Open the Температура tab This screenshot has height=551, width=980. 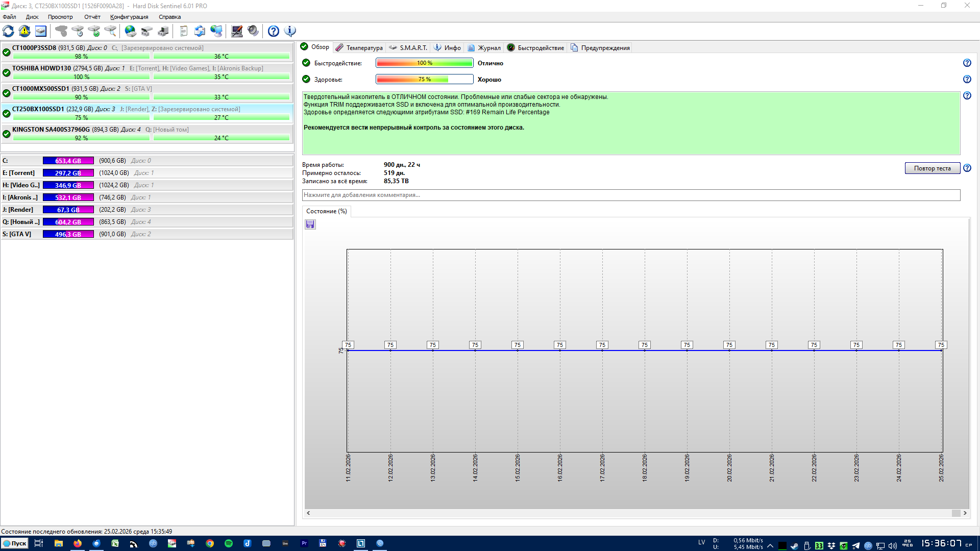click(359, 48)
